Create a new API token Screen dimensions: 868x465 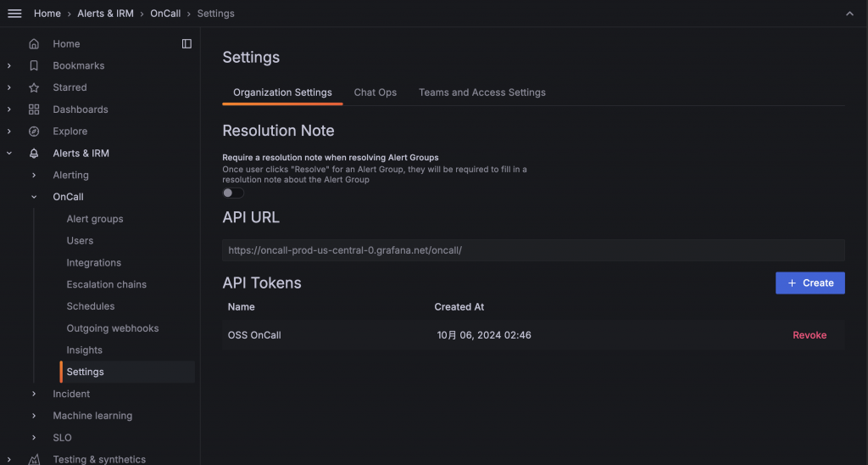point(810,283)
